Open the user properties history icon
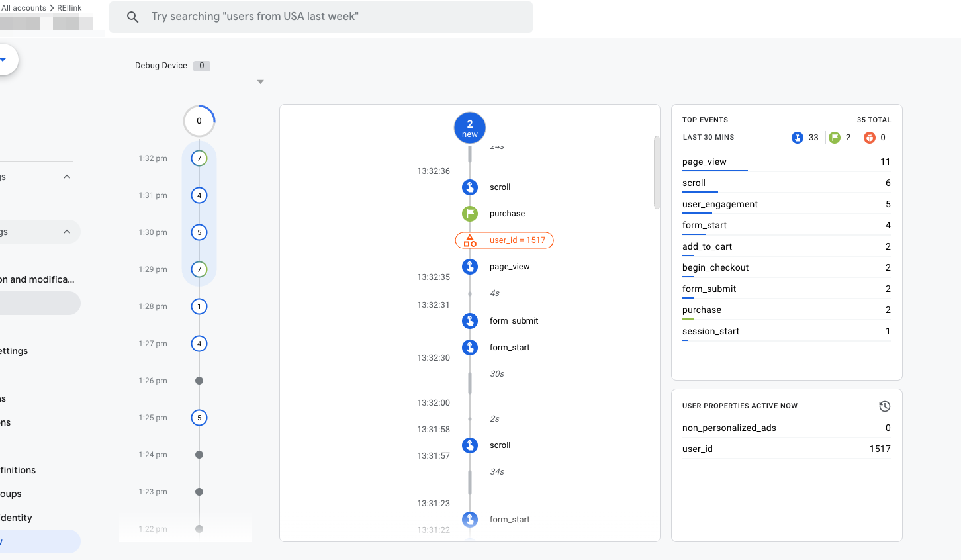 pos(884,406)
